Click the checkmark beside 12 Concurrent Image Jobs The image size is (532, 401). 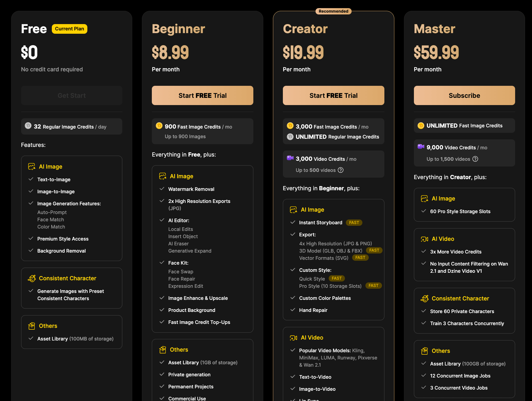(x=424, y=375)
